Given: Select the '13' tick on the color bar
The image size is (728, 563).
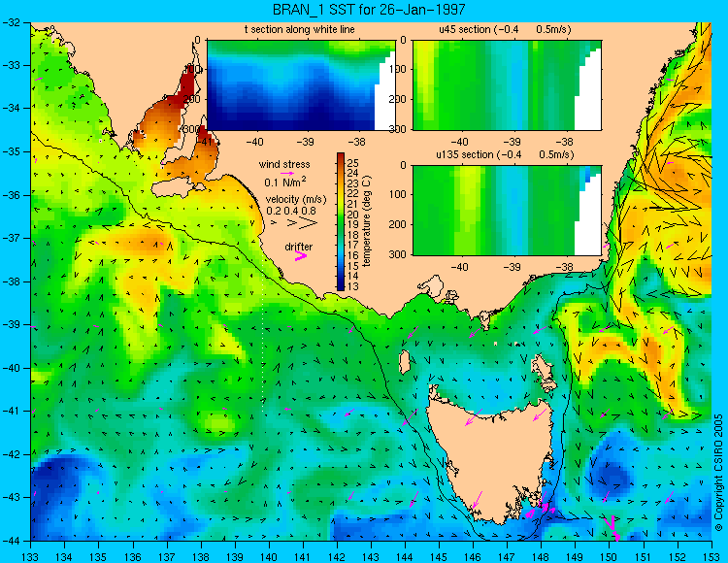Looking at the screenshot, I should coord(353,286).
